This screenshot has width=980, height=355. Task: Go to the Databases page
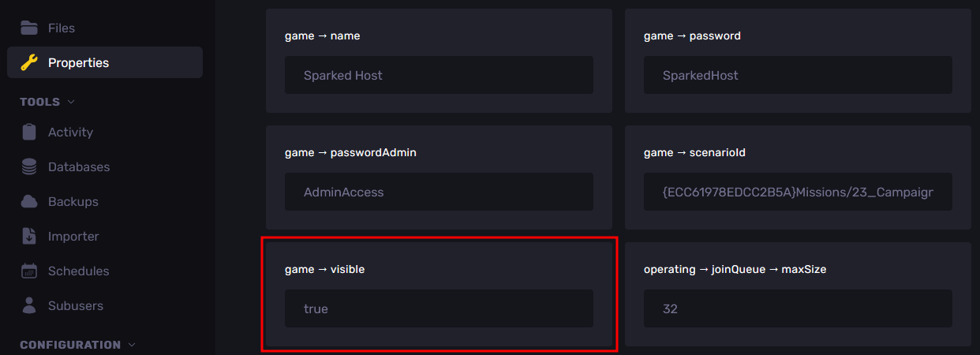click(x=79, y=166)
